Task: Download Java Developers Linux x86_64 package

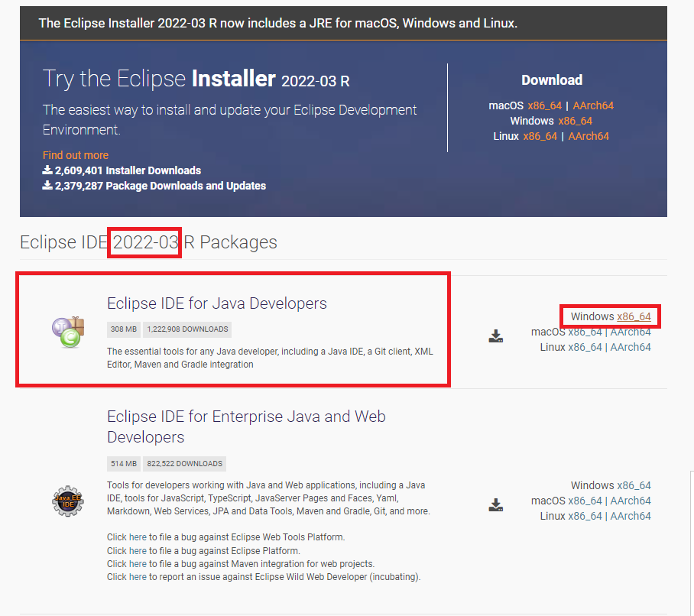Action: pyautogui.click(x=585, y=347)
